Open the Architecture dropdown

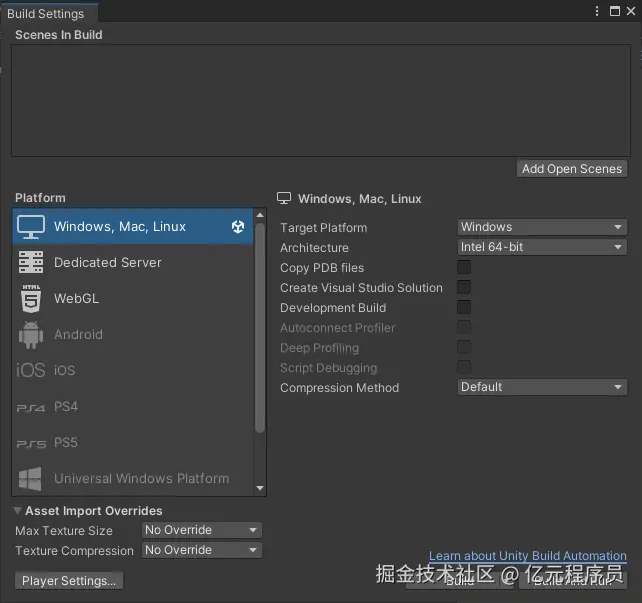[x=542, y=247]
